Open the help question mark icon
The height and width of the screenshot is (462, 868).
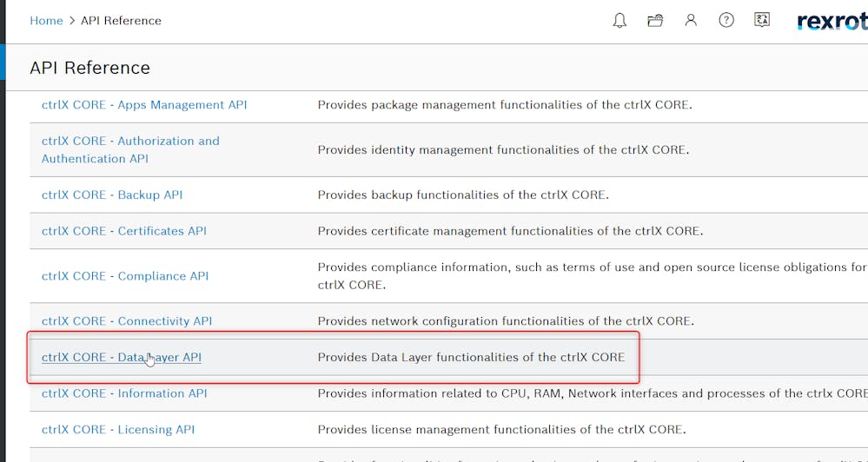(x=726, y=21)
